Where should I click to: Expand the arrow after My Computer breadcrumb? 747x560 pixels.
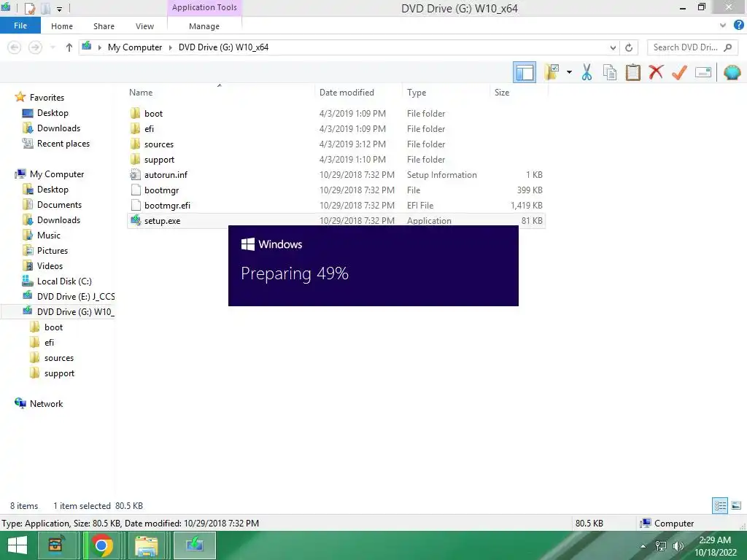(x=170, y=47)
